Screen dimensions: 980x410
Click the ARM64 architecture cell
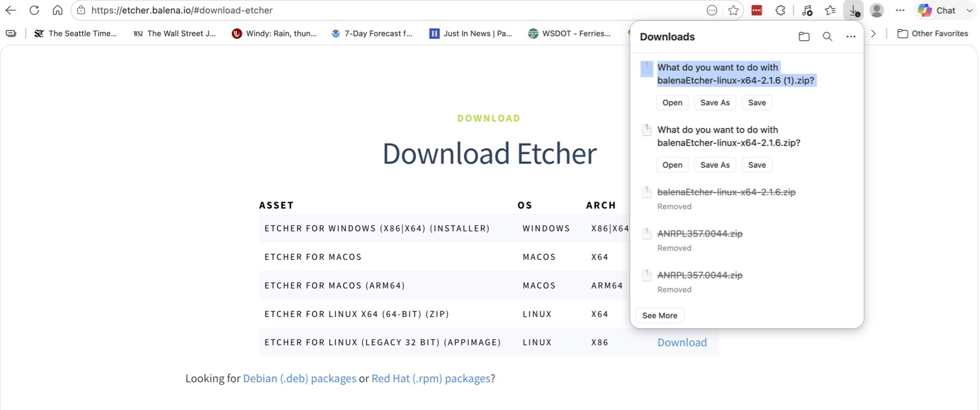point(607,286)
